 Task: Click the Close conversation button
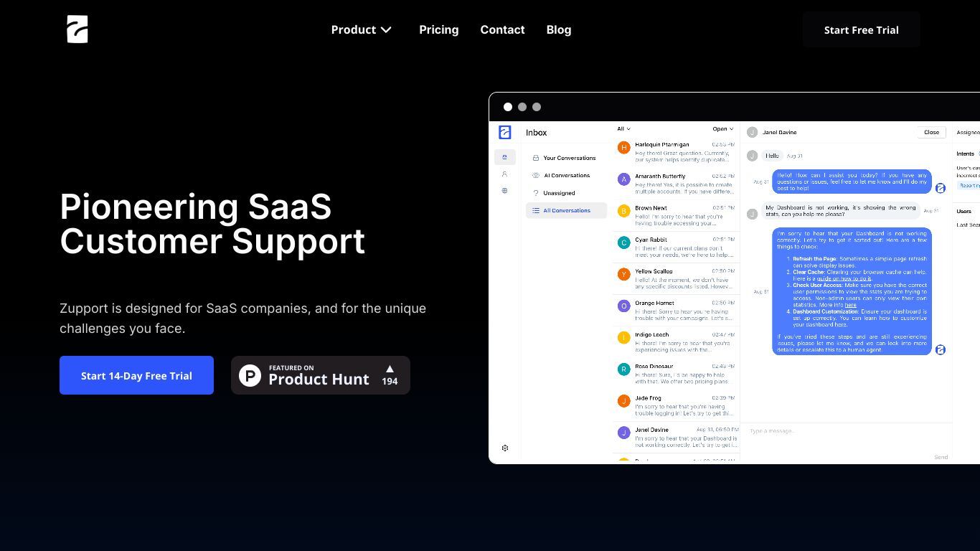click(931, 132)
